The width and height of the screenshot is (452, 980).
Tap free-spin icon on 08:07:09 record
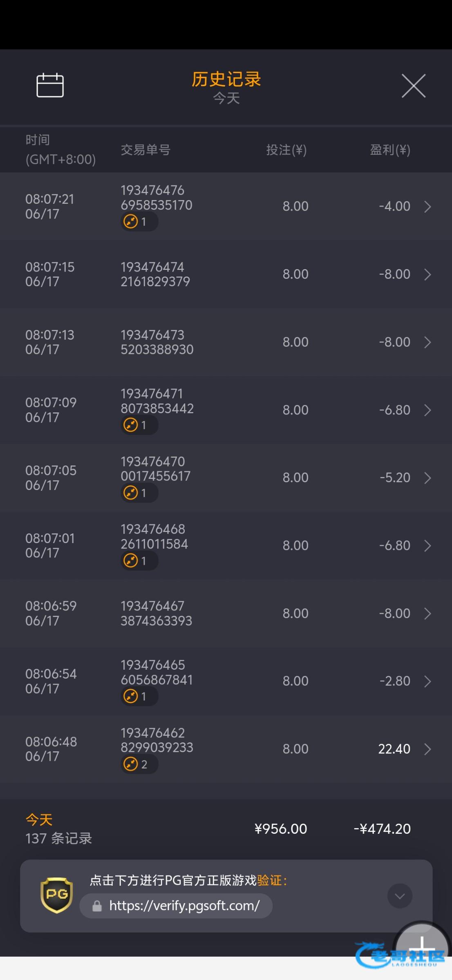131,425
